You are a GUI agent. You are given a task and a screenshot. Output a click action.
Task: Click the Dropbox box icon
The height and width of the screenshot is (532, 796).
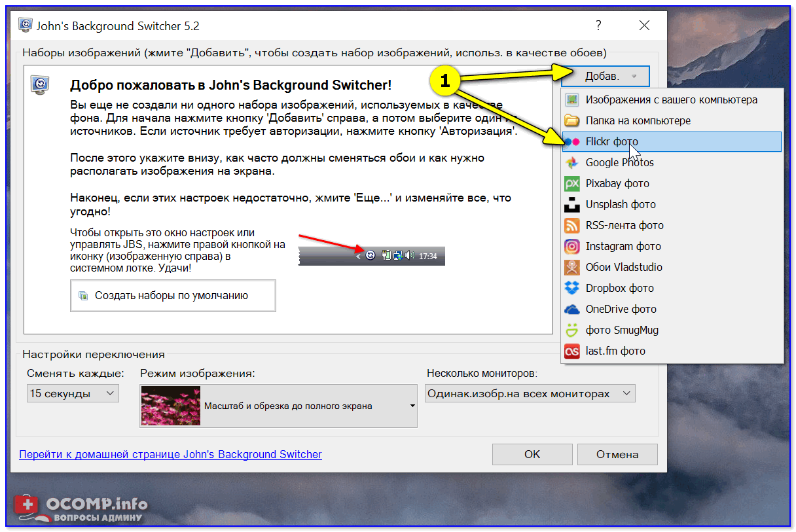[572, 288]
